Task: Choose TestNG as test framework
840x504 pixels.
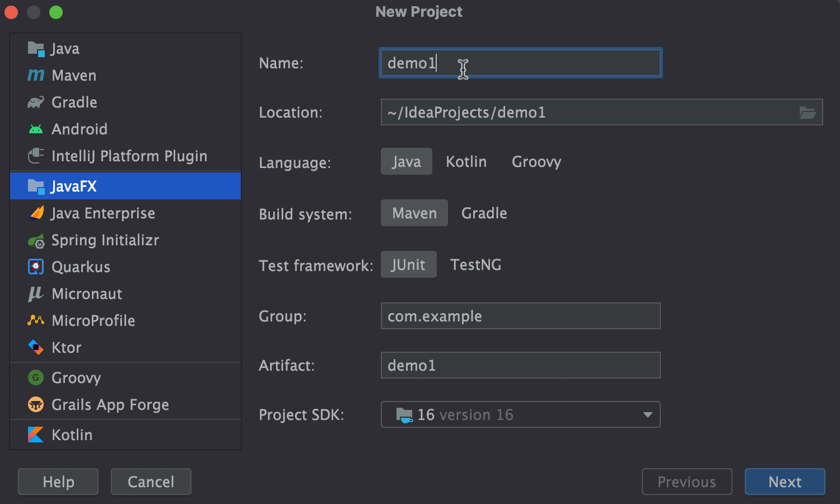Action: [475, 265]
